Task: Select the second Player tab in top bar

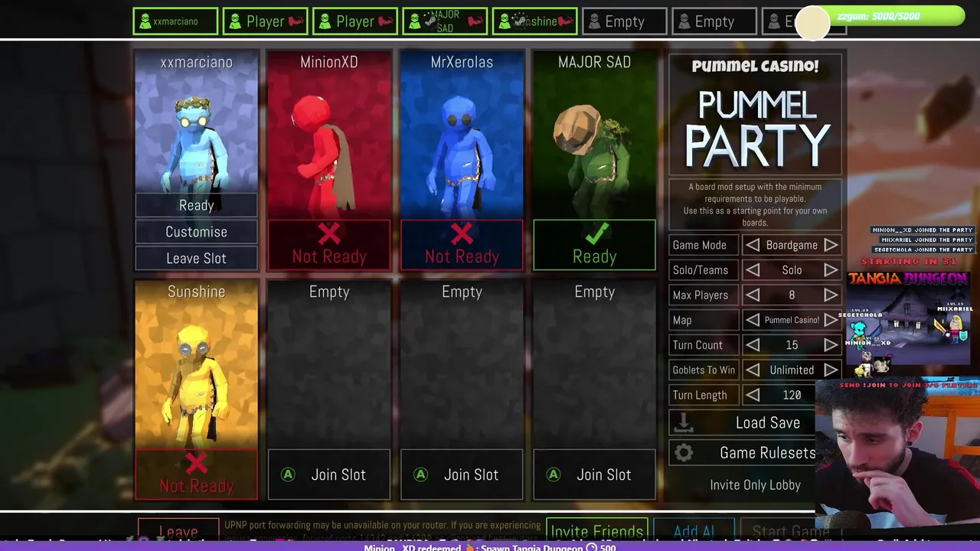Action: (x=265, y=21)
